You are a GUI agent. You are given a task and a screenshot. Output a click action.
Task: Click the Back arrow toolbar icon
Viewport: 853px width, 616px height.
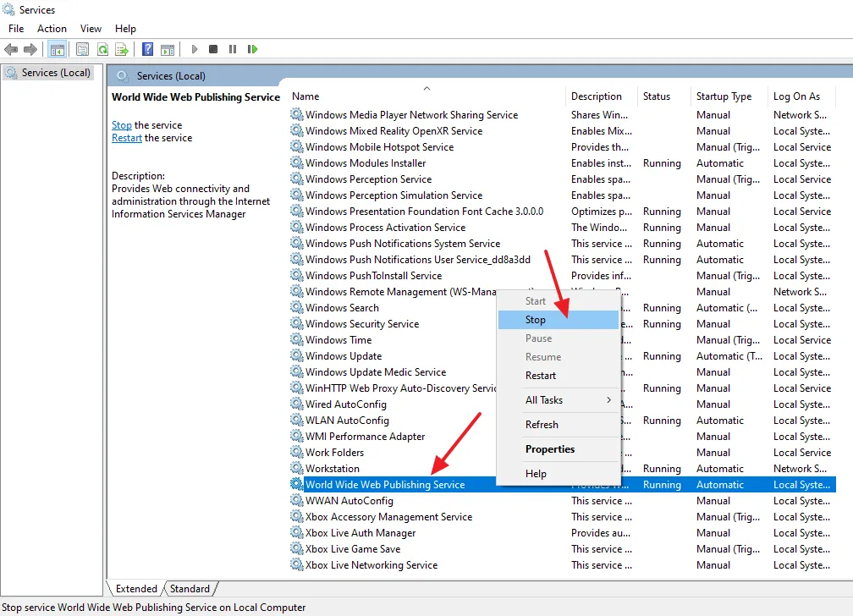(x=11, y=50)
